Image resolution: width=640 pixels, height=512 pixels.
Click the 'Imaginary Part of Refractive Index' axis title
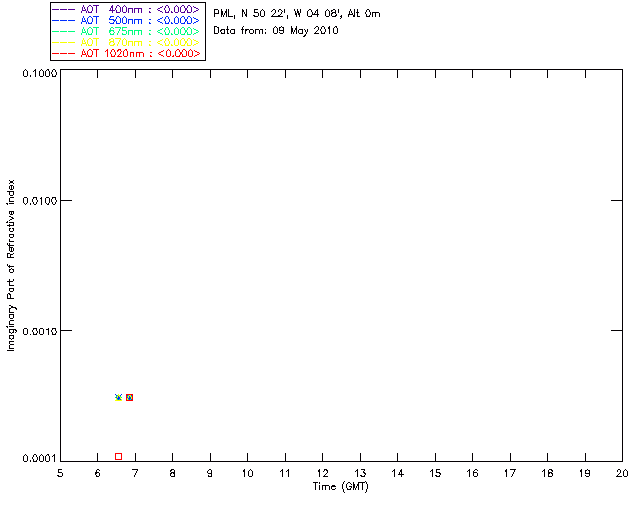(11, 265)
